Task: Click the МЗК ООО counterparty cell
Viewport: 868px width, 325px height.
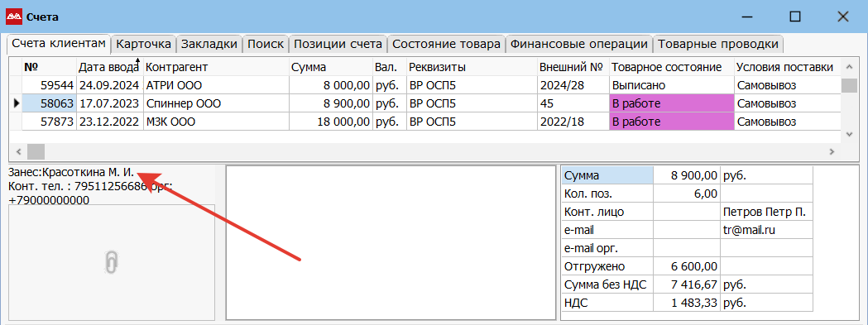Action: click(215, 122)
